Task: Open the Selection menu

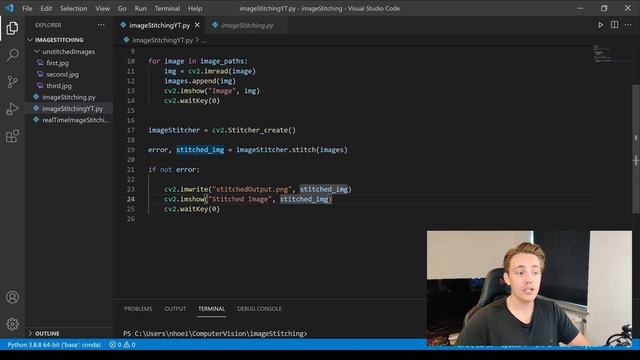Action: point(73,8)
